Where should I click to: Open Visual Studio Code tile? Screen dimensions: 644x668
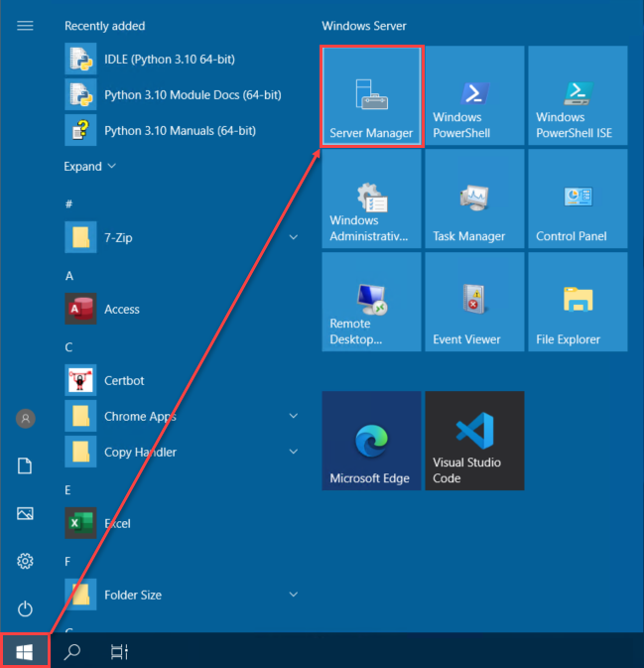[474, 441]
